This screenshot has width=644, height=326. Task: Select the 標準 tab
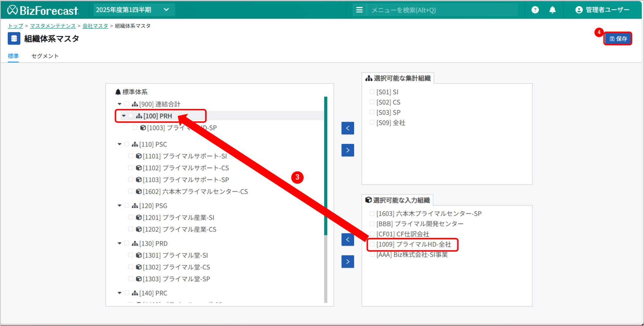pos(13,56)
